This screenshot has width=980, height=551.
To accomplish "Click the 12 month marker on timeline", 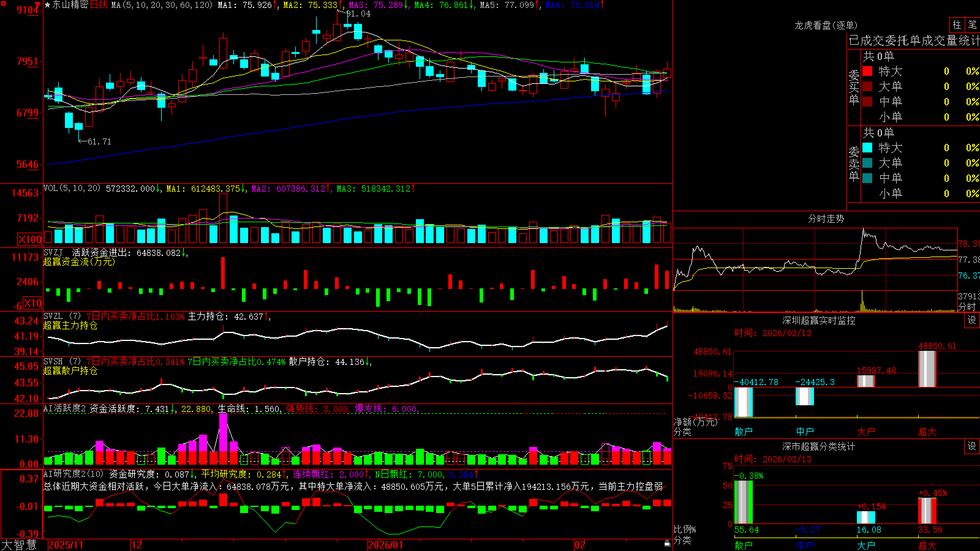I will click(137, 545).
